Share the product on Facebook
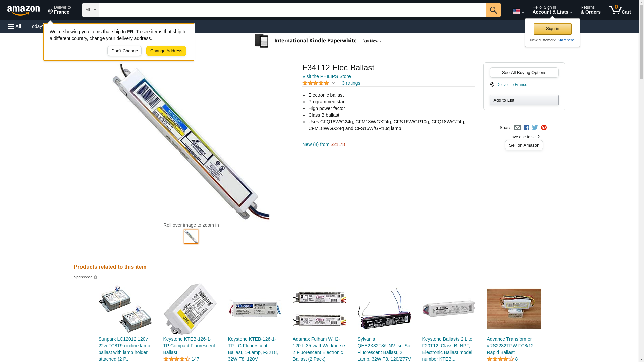Viewport: 644px width, 362px height. tap(526, 128)
